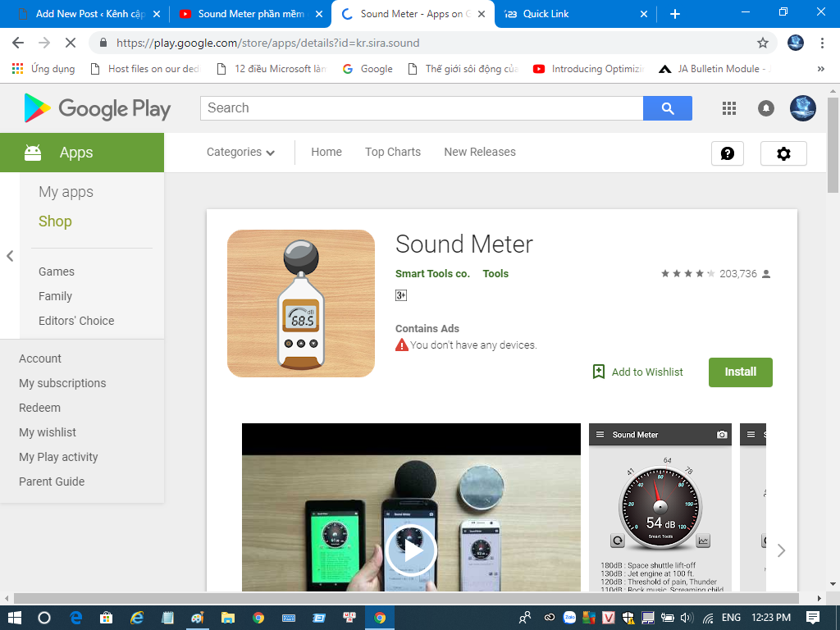Open the Windows Start menu
This screenshot has height=630, width=840.
14,618
